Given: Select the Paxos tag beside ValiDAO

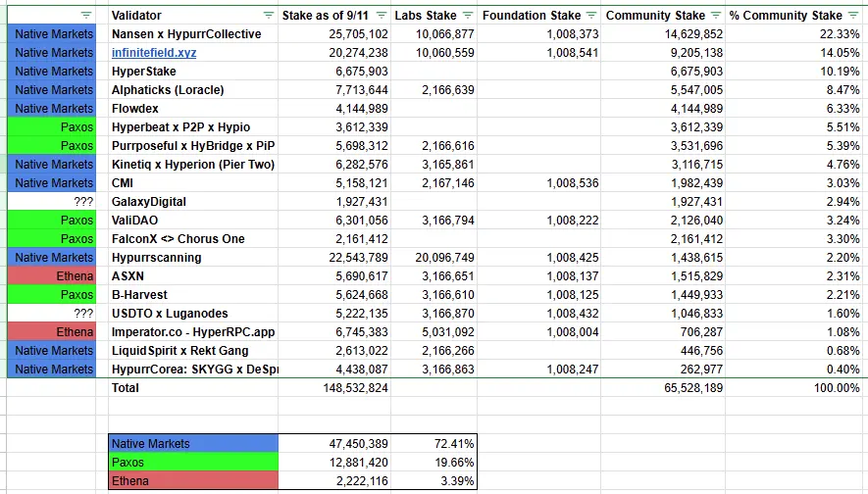Looking at the screenshot, I should coord(51,221).
